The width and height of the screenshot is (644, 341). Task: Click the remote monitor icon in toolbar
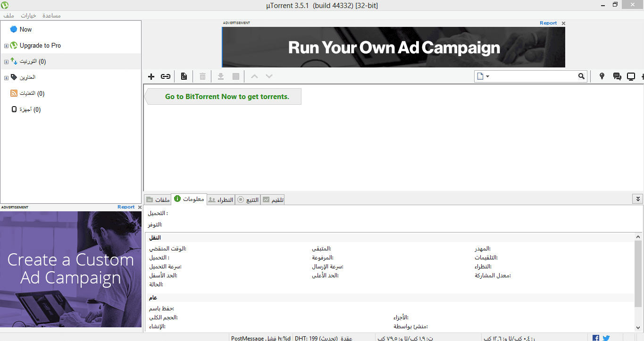click(631, 76)
